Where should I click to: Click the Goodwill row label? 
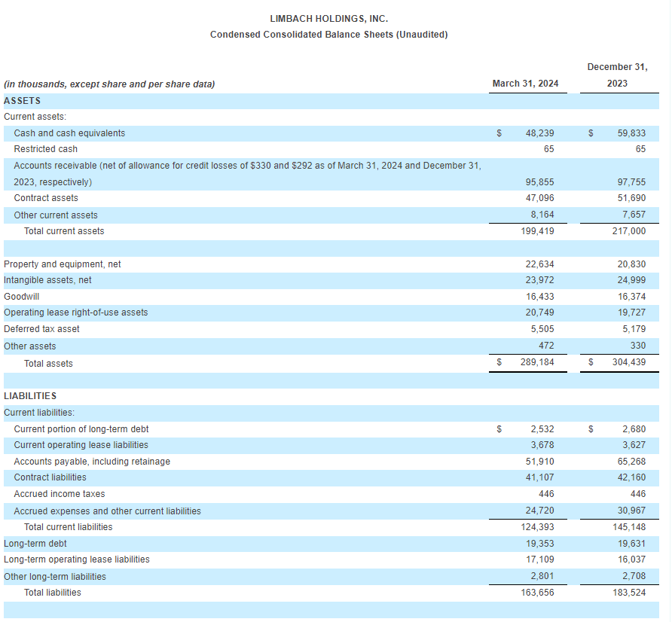(21, 297)
